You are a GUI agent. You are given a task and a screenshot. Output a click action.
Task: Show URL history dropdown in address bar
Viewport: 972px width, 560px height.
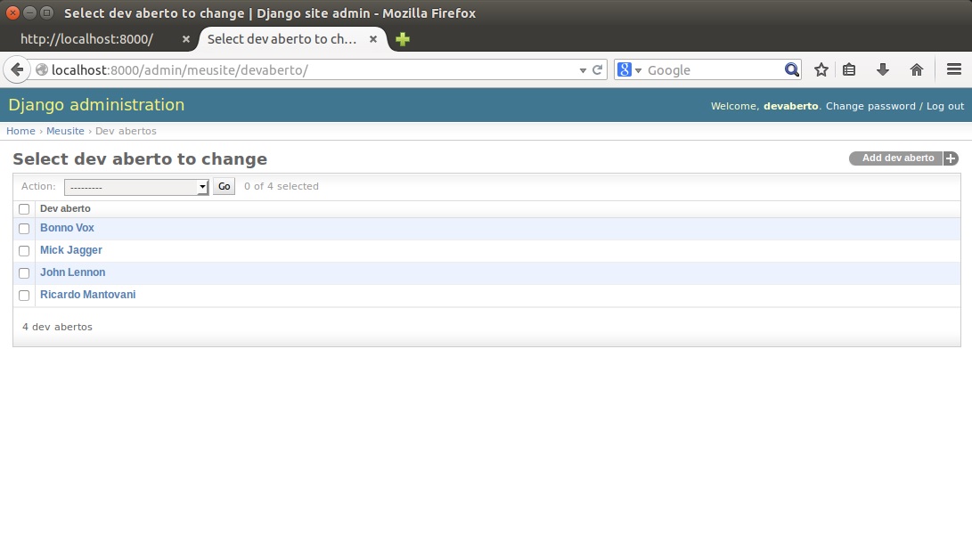point(583,69)
